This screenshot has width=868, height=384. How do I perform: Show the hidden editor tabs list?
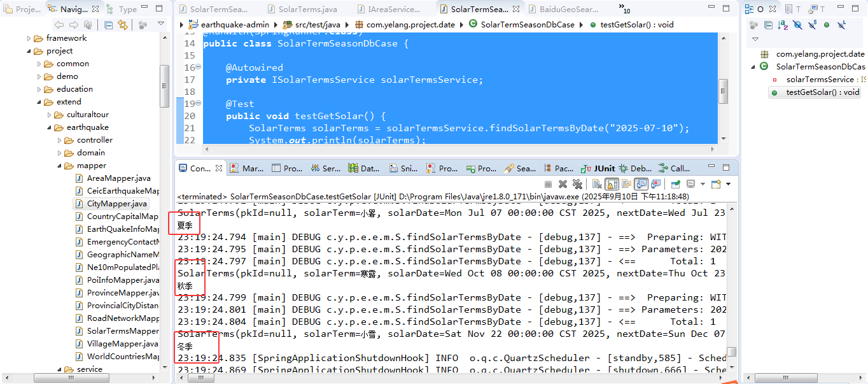click(625, 9)
